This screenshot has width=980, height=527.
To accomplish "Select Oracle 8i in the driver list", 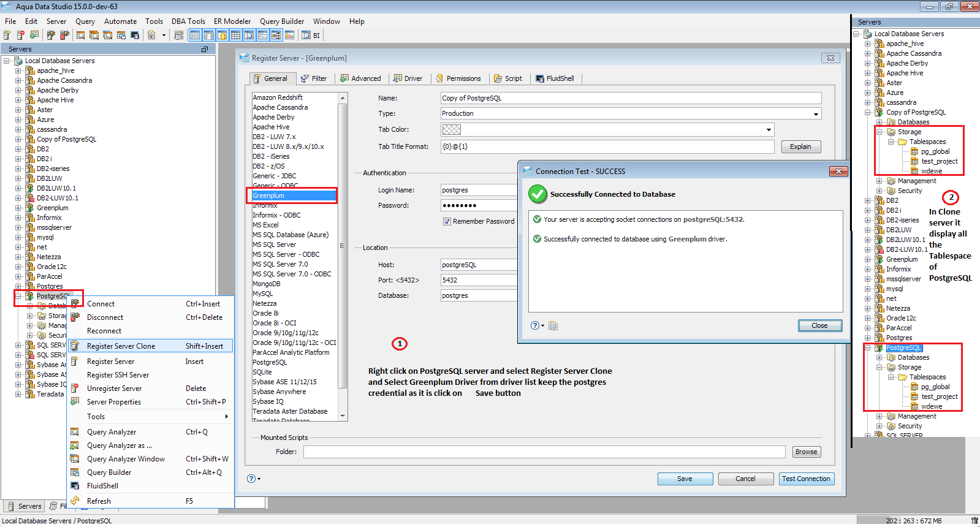I will coord(294,313).
